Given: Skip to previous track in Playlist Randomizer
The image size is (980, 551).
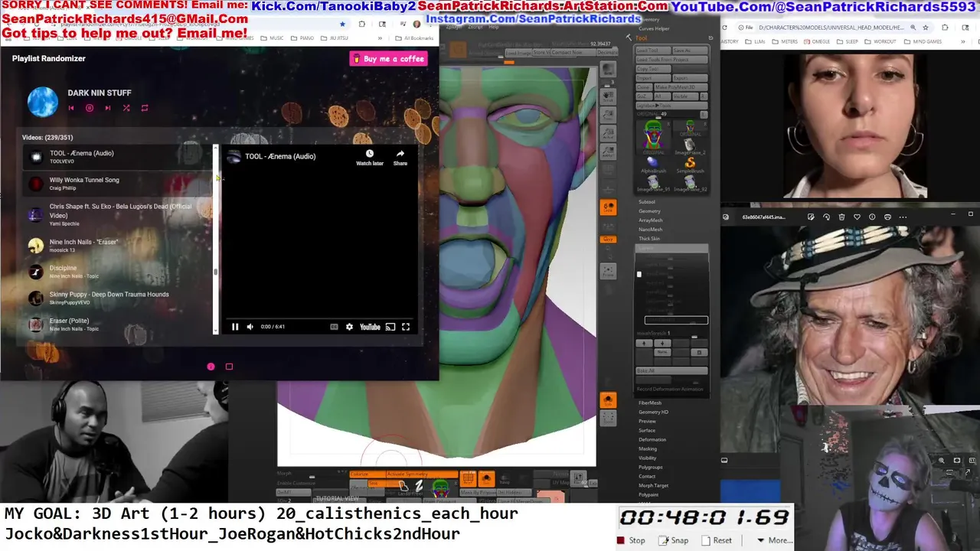Looking at the screenshot, I should tap(71, 108).
